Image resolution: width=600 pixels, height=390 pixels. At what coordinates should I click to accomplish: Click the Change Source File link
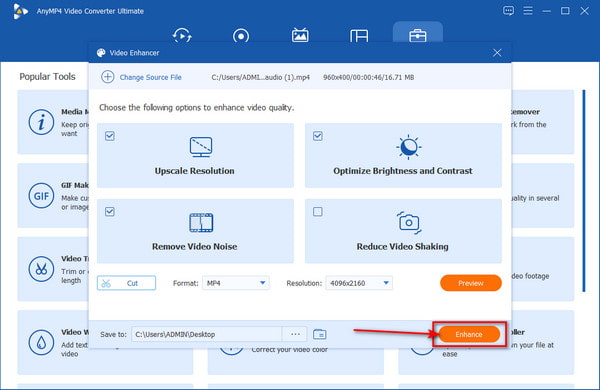tap(150, 77)
